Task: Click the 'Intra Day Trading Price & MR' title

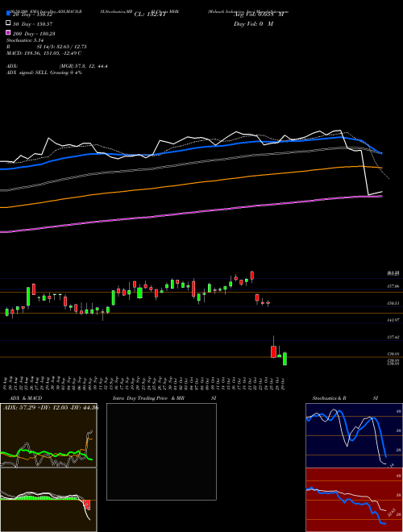Action: coord(148,398)
